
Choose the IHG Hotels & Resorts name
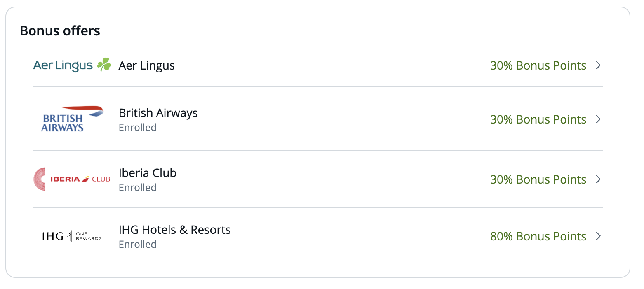(x=174, y=230)
